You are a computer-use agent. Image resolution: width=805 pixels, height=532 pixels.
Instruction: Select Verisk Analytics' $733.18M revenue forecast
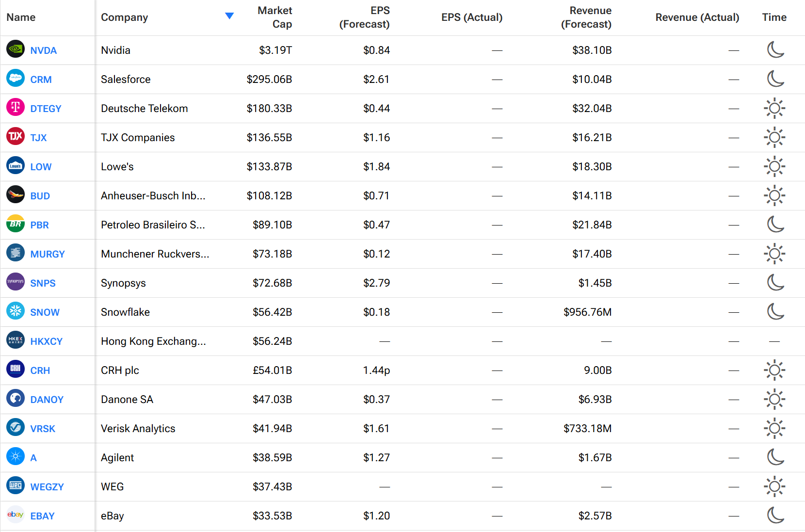point(588,429)
